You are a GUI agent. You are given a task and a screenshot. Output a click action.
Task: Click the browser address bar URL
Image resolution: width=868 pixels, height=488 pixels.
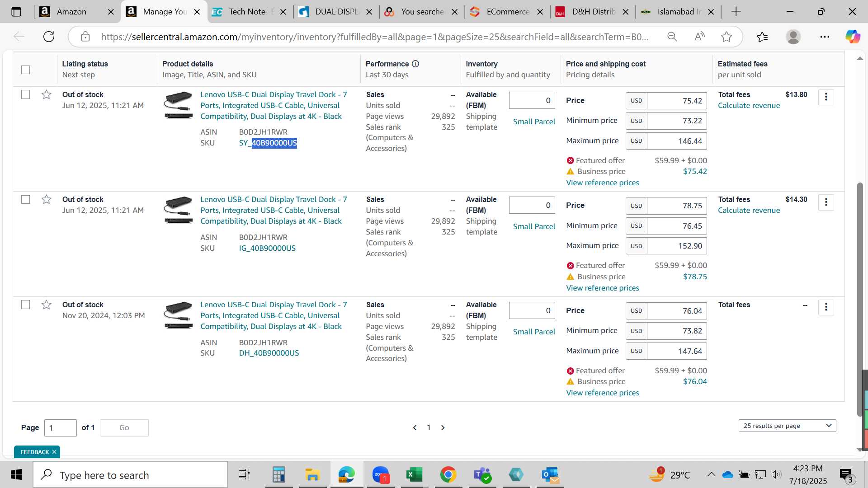(374, 37)
